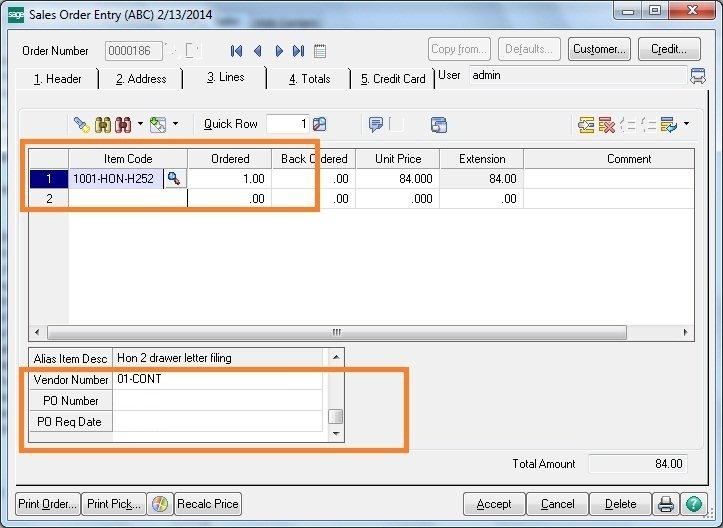Click the Ordered quantity 1.00 in row 1
The width and height of the screenshot is (723, 528).
tap(230, 178)
